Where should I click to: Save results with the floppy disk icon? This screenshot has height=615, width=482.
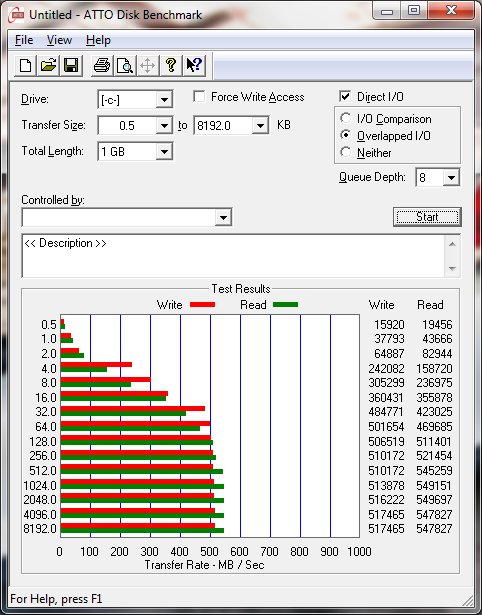click(x=71, y=66)
